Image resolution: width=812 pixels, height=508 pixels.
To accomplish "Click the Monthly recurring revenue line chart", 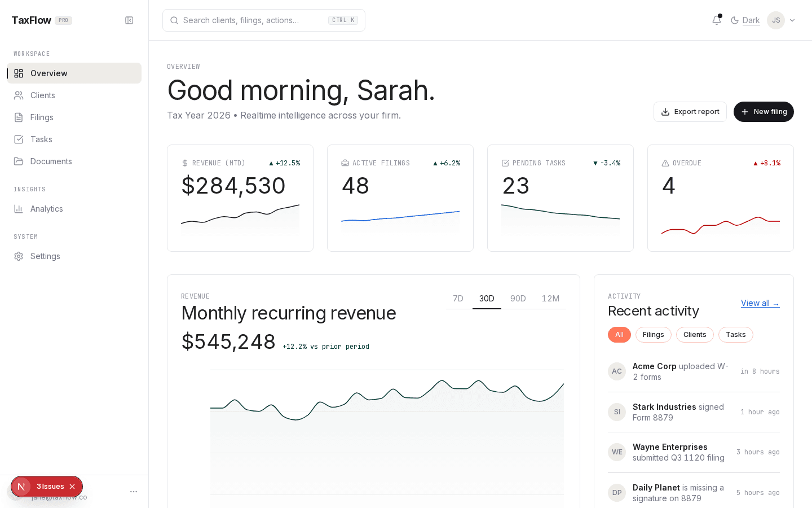I will (387, 439).
